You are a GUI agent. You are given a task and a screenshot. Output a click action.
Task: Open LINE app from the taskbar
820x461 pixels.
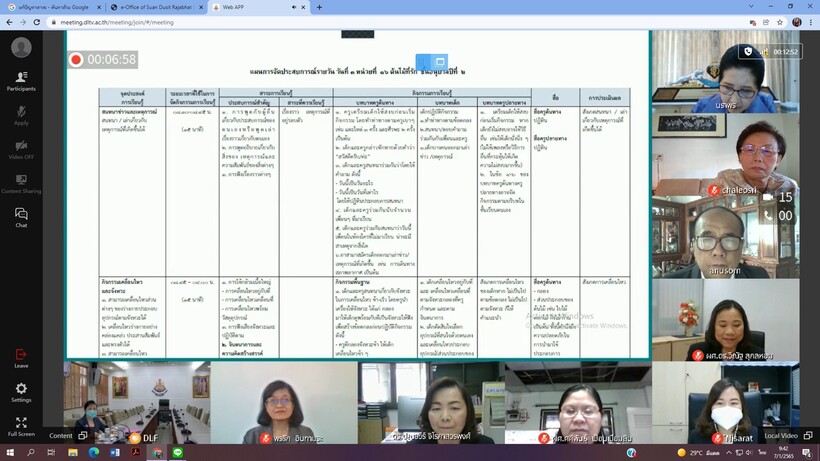coord(180,453)
